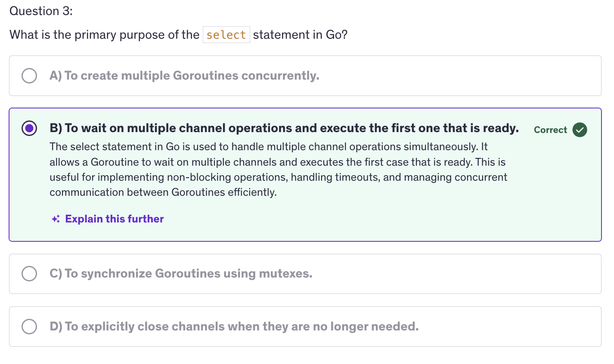Open the "Explain this further" link
This screenshot has height=364, width=614.
(x=114, y=219)
